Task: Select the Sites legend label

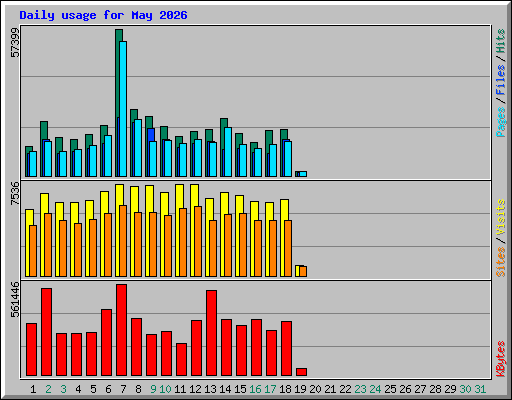Action: coord(501,262)
